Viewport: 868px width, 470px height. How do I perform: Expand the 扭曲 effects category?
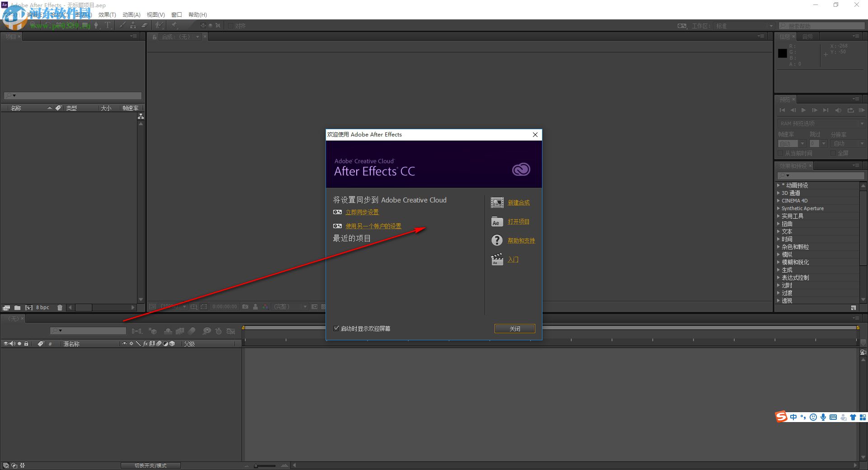point(778,223)
